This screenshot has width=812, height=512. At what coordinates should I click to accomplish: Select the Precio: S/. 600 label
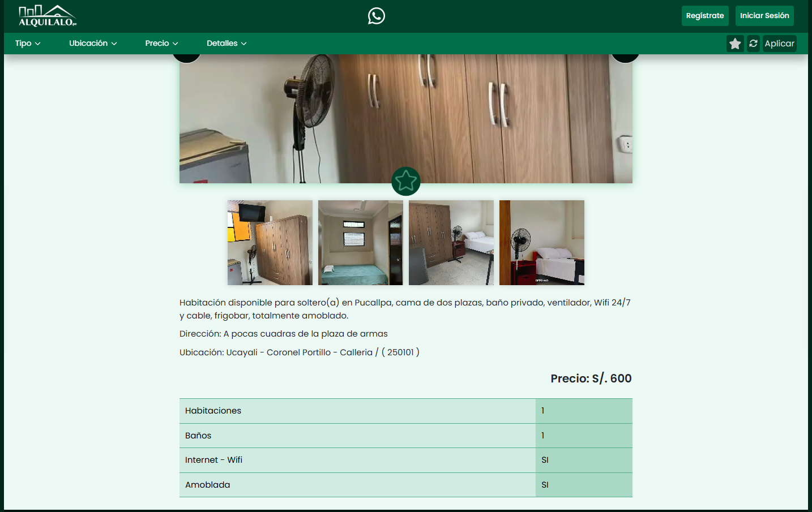[591, 378]
